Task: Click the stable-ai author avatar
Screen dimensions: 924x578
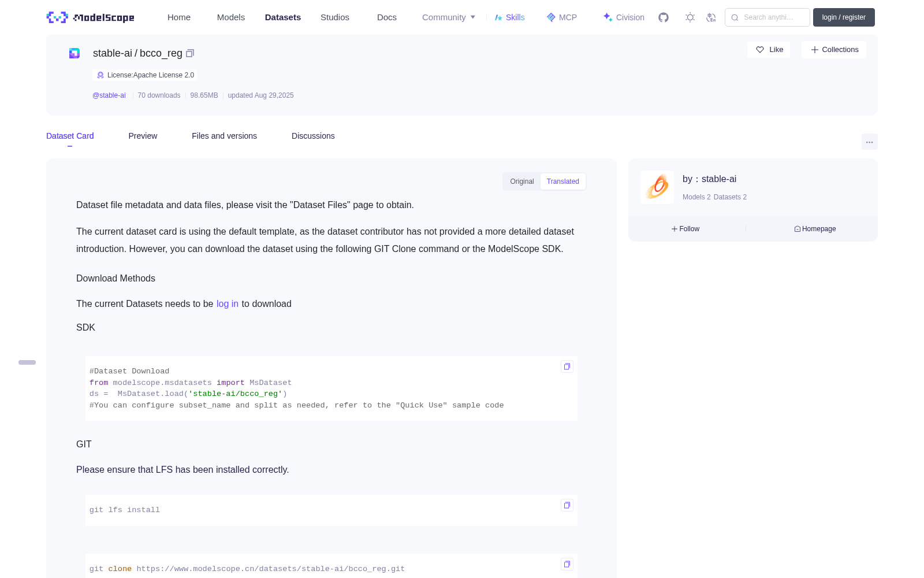Action: pyautogui.click(x=657, y=187)
